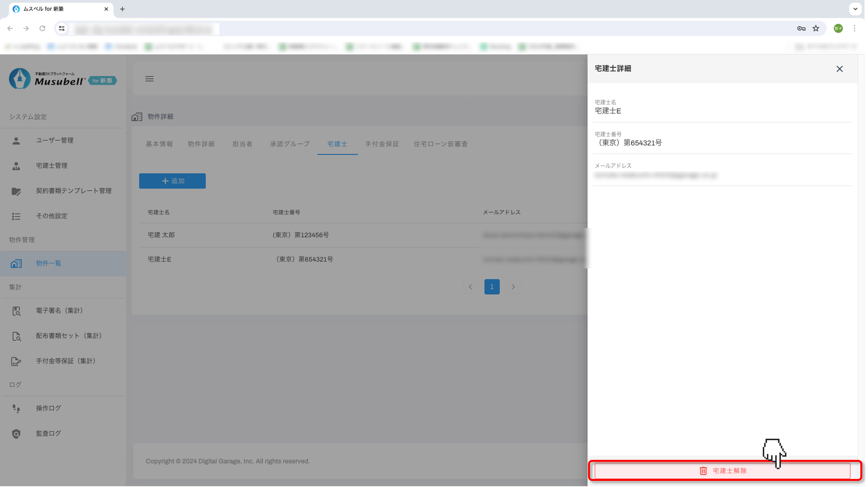Open 電子署名（集計） from the sidebar
Viewport: 868px width, 487px height.
pyautogui.click(x=59, y=310)
